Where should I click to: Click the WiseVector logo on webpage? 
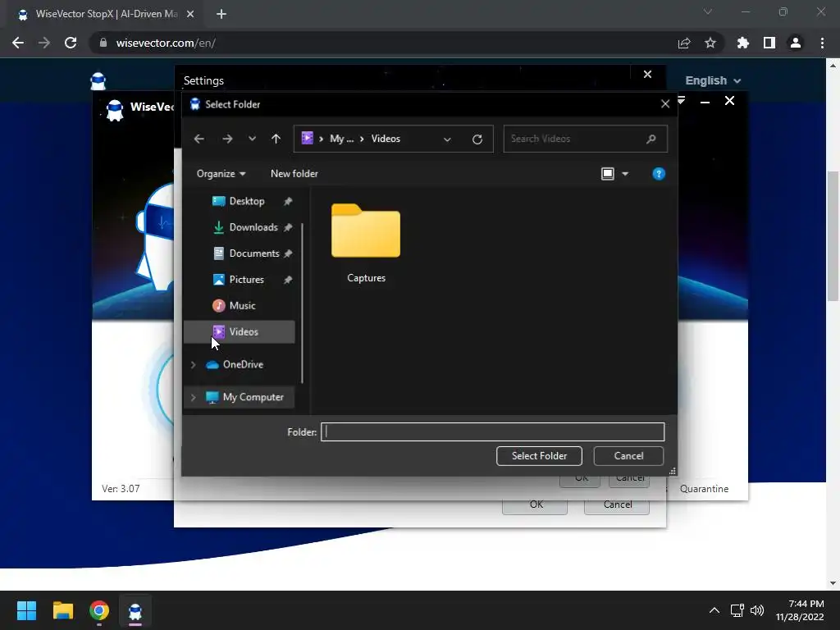pos(98,81)
